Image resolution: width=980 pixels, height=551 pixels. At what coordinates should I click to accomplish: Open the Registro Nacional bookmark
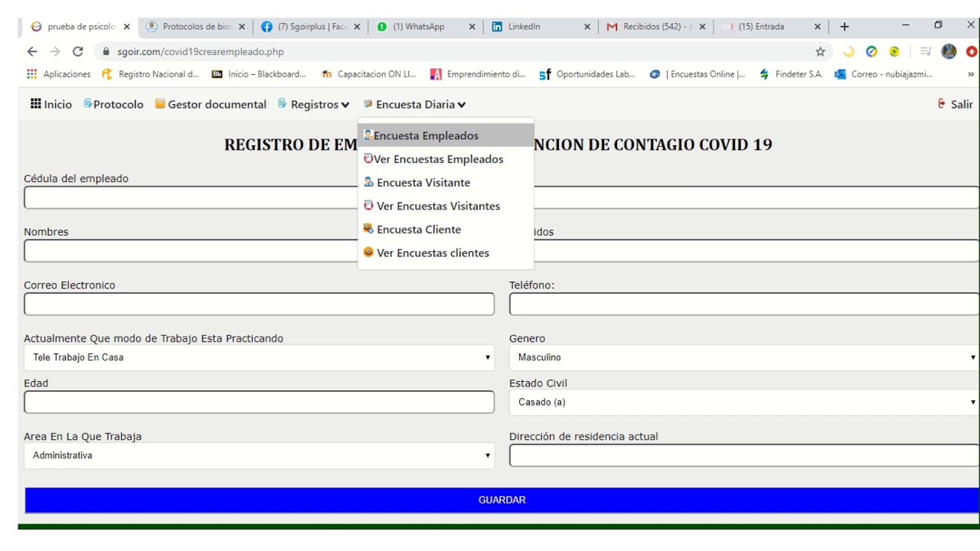[151, 74]
